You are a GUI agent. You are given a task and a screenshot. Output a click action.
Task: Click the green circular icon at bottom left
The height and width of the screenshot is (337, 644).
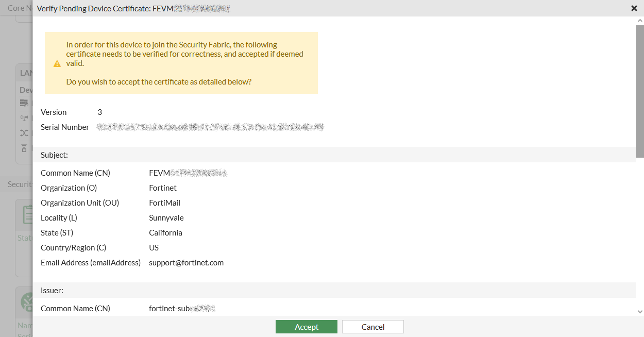tap(27, 302)
